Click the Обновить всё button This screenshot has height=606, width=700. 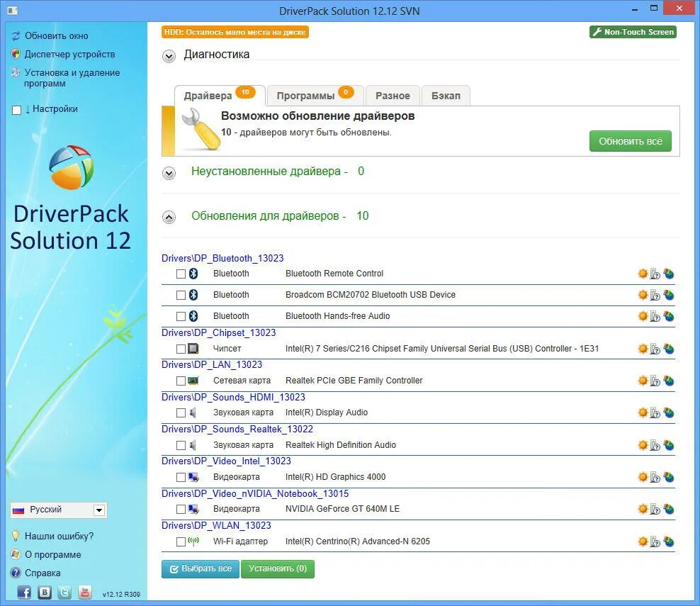pos(630,141)
